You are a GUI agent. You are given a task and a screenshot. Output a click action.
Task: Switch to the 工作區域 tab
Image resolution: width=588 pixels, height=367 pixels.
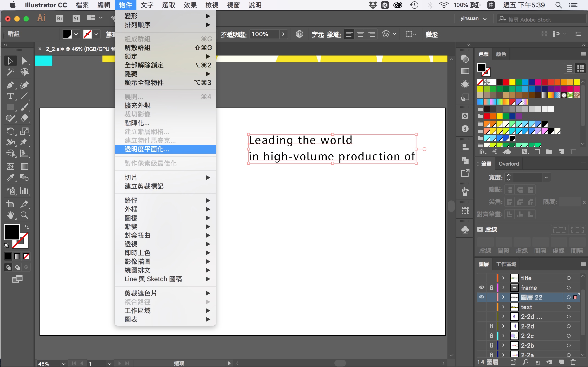(506, 264)
